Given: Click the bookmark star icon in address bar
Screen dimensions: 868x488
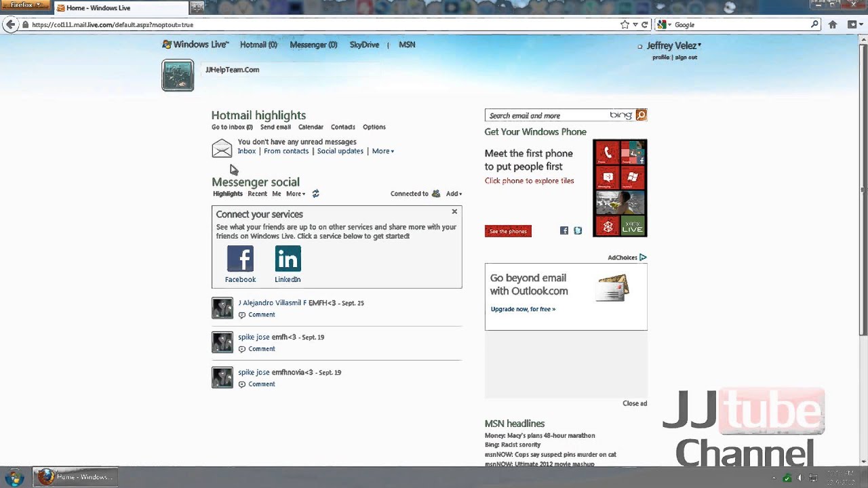Looking at the screenshot, I should [625, 24].
